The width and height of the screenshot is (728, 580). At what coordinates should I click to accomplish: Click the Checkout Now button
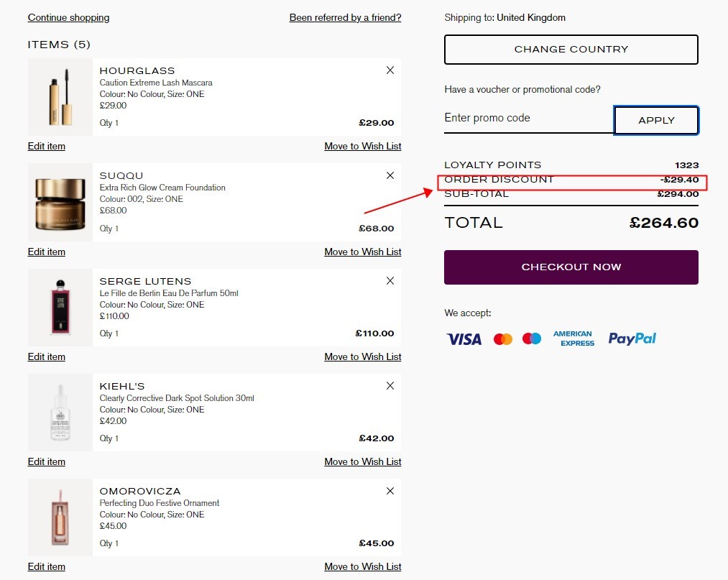click(571, 267)
